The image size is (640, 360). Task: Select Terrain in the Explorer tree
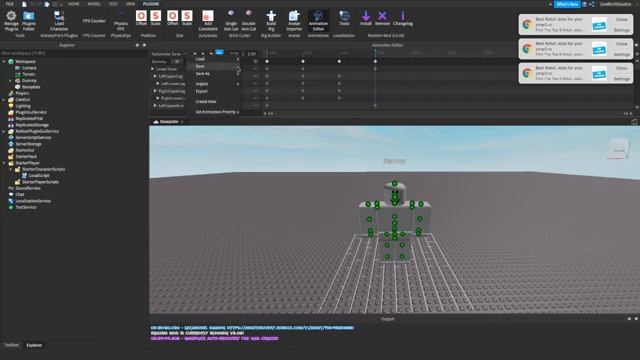pos(28,74)
